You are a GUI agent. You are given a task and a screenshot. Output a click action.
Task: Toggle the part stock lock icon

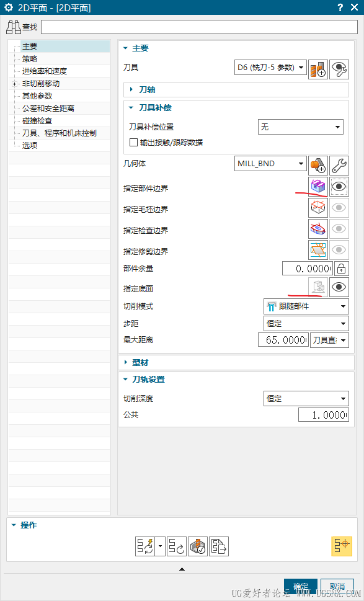(341, 269)
